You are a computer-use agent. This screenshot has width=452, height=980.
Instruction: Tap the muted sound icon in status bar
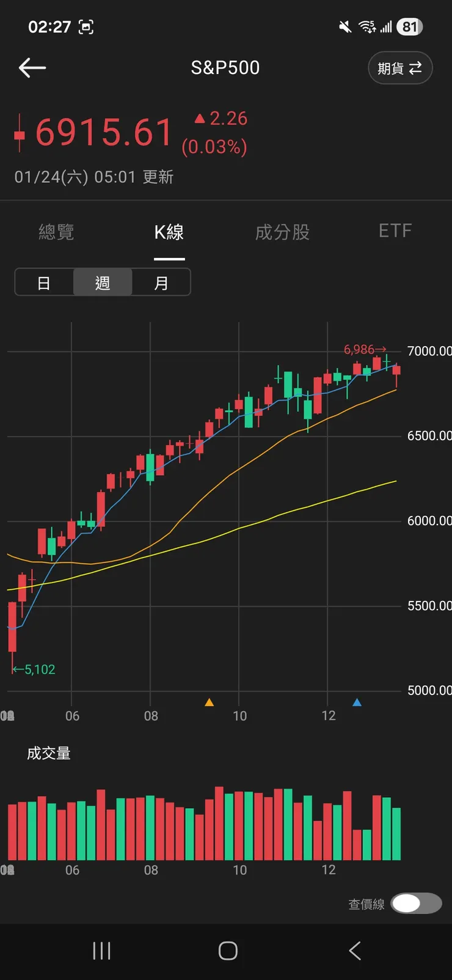(x=345, y=27)
